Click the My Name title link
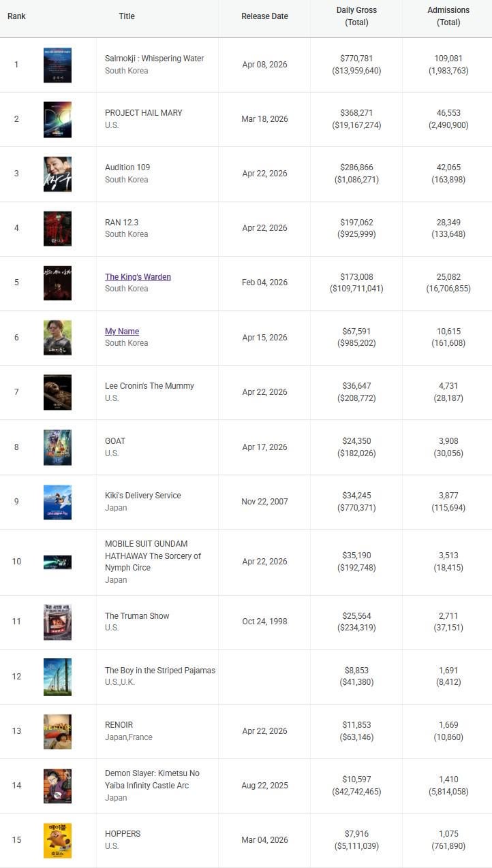The width and height of the screenshot is (492, 868). click(122, 332)
